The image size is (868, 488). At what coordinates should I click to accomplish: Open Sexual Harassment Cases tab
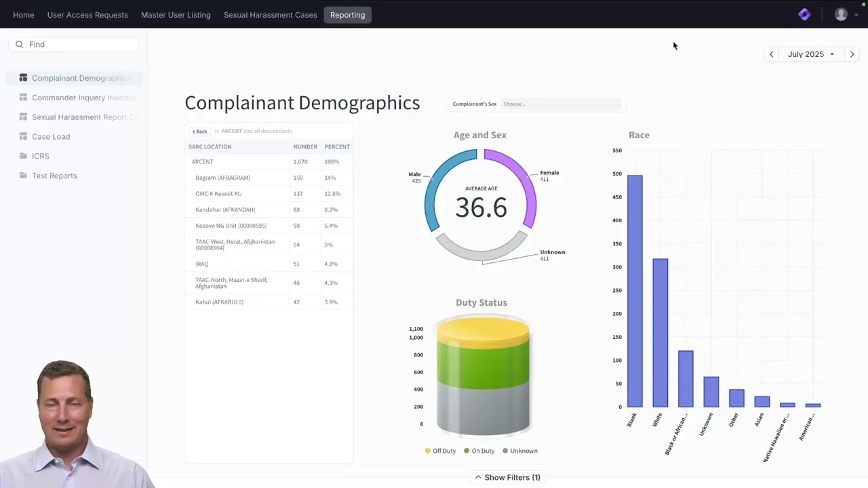pos(270,15)
